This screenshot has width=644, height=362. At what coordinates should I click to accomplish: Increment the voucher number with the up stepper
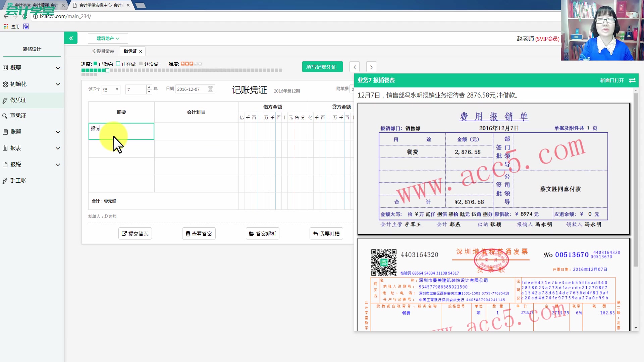point(149,87)
